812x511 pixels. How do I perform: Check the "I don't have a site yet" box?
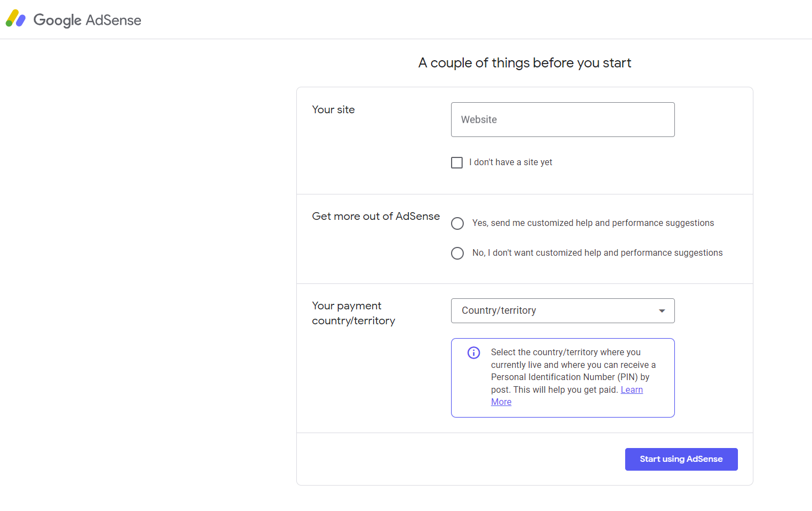click(457, 162)
